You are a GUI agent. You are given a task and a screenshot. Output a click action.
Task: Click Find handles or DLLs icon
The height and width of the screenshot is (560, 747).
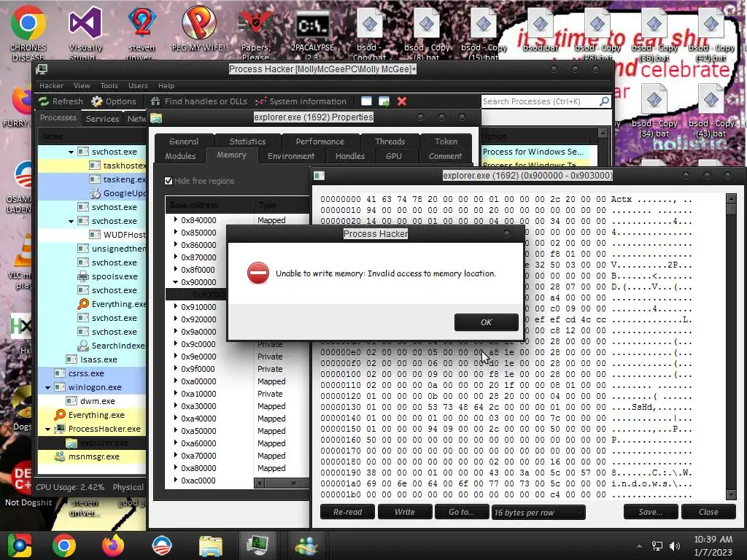coord(155,101)
